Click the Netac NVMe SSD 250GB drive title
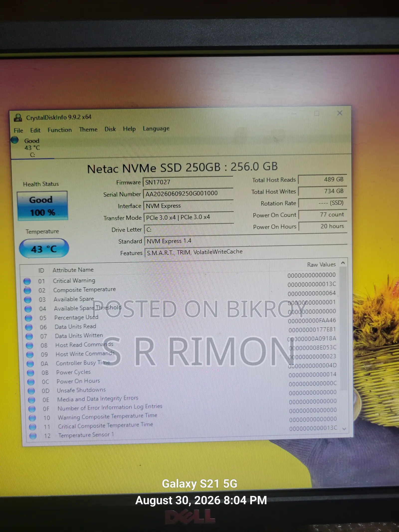Image resolution: width=399 pixels, height=532 pixels. coord(182,168)
